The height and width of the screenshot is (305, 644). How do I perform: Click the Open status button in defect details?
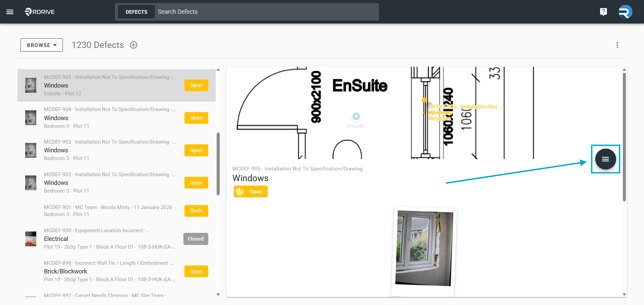251,192
